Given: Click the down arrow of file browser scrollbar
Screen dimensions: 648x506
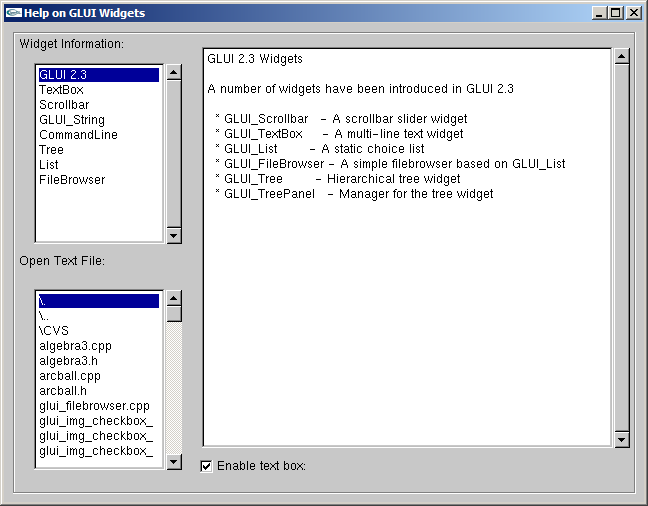Looking at the screenshot, I should click(x=174, y=462).
